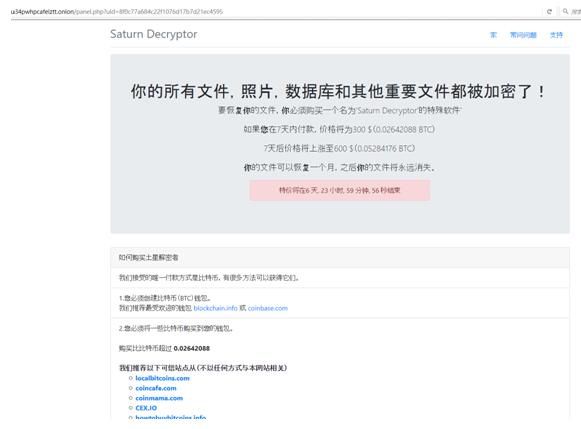Open the 家 (Home) navigation link
The width and height of the screenshot is (581, 429).
493,35
